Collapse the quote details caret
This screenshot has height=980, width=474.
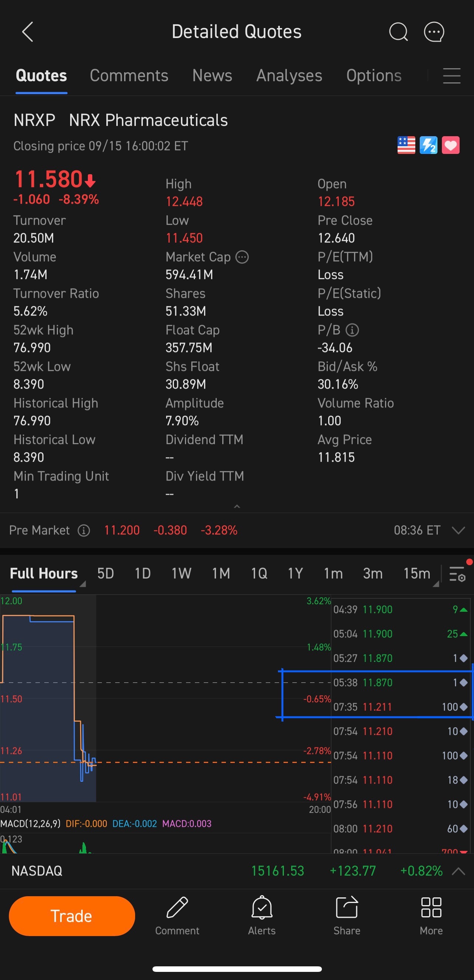point(237,506)
